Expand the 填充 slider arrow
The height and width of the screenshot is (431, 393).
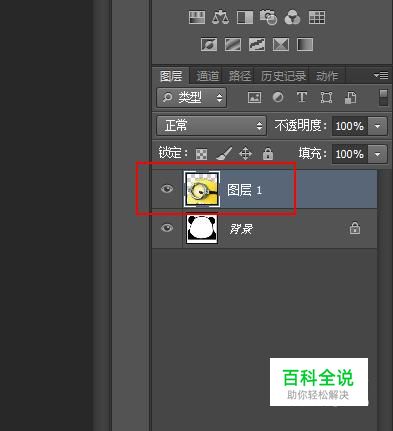tap(377, 154)
